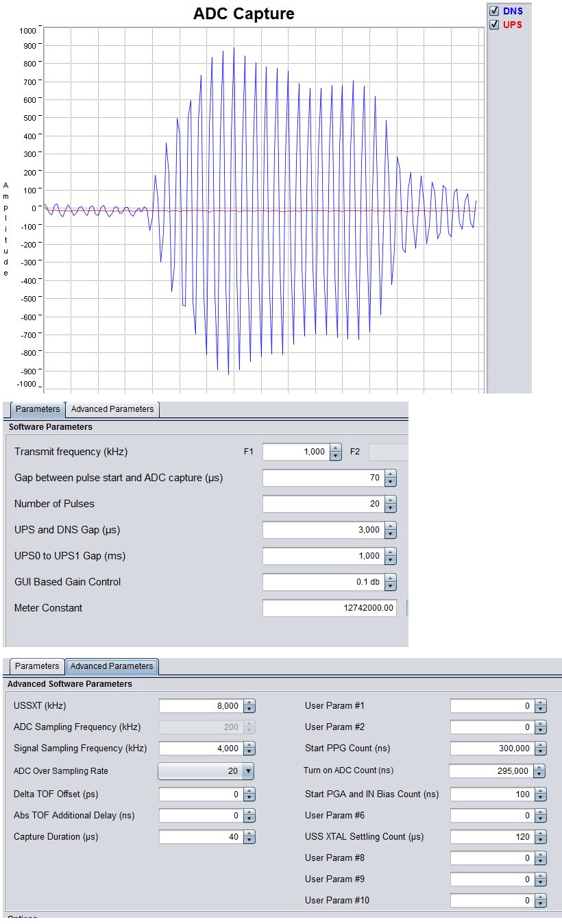Screen dimensions: 562x924
Task: Toggle the DNS series checkbox
Action: click(494, 11)
